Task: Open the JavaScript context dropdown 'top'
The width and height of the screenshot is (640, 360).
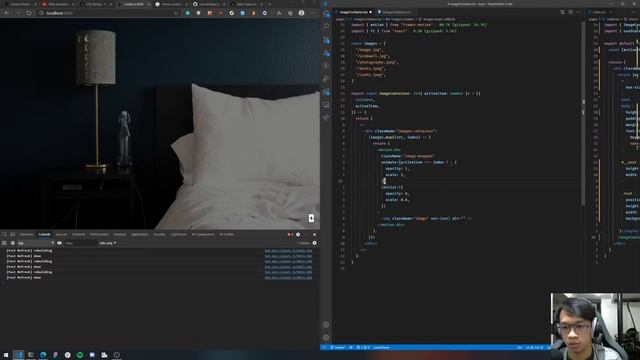Action: click(x=36, y=243)
